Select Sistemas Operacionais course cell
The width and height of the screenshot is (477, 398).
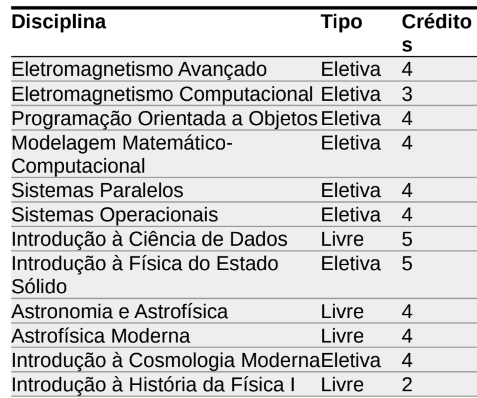tap(115, 215)
